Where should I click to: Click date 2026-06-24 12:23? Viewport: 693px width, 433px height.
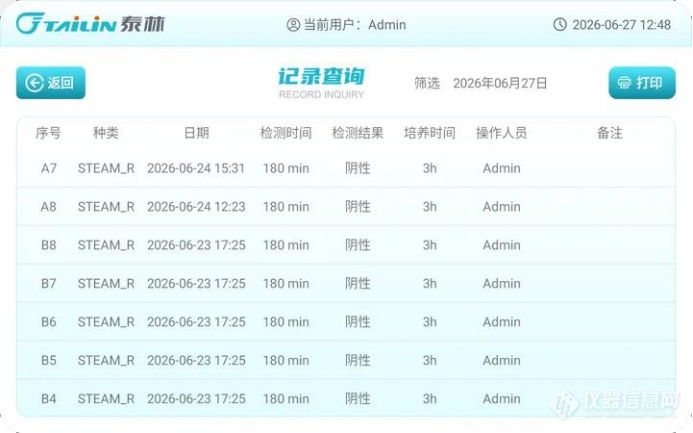pos(196,207)
